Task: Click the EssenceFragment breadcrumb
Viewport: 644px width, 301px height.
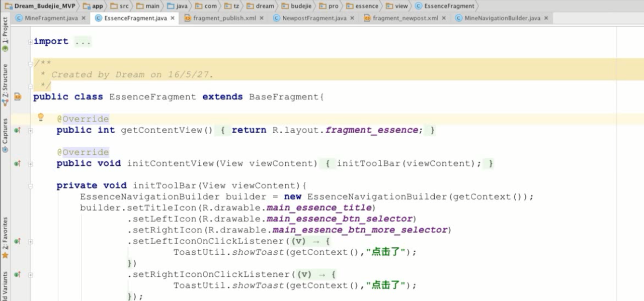Action: tap(445, 6)
